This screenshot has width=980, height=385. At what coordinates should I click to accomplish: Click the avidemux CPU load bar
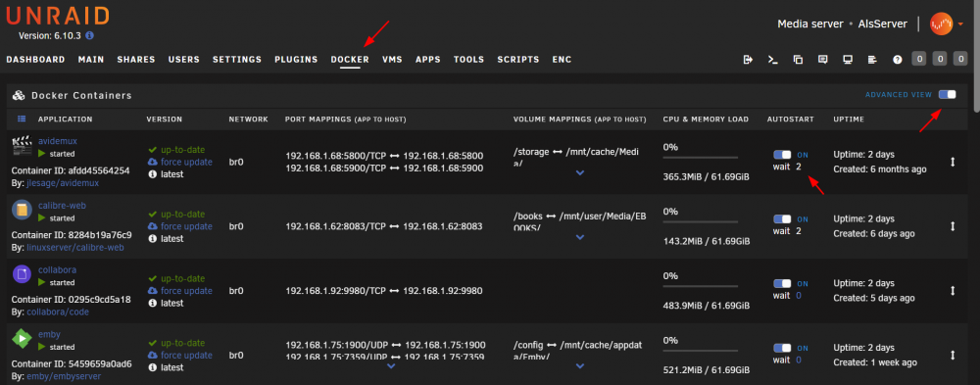pos(700,158)
